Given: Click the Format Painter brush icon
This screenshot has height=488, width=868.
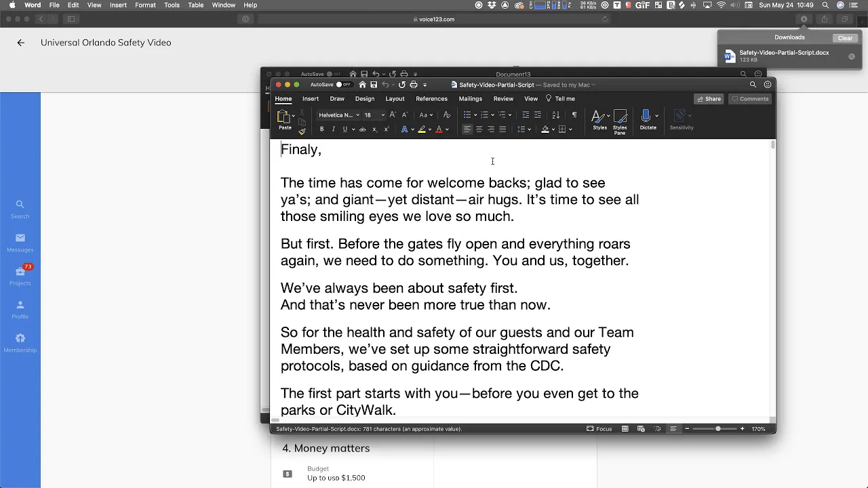Looking at the screenshot, I should (x=302, y=131).
